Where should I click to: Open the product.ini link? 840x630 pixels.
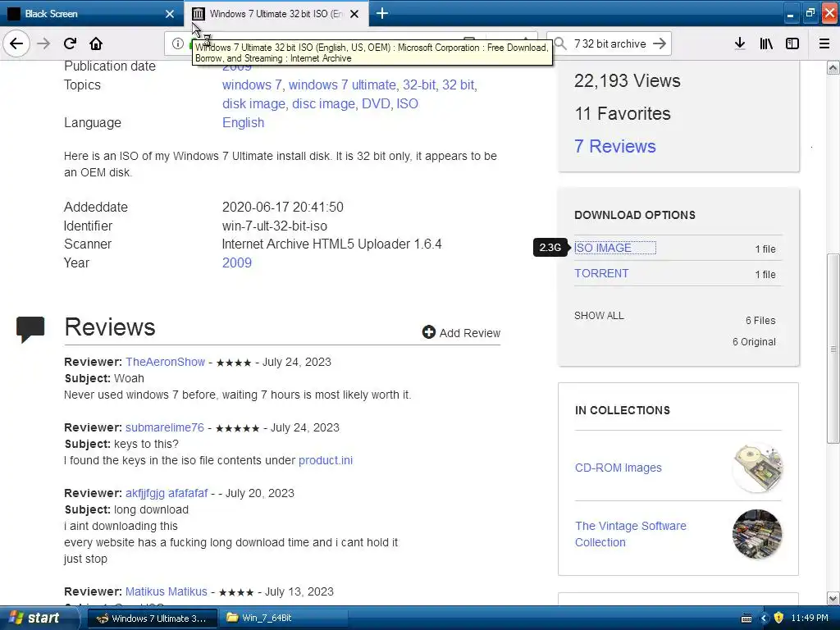(x=326, y=460)
